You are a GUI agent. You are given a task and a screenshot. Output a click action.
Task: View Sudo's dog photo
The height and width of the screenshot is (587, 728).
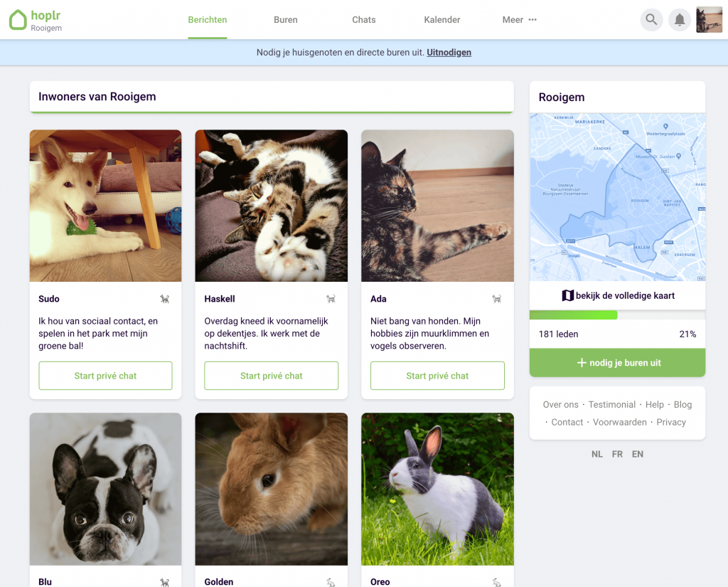click(x=105, y=206)
